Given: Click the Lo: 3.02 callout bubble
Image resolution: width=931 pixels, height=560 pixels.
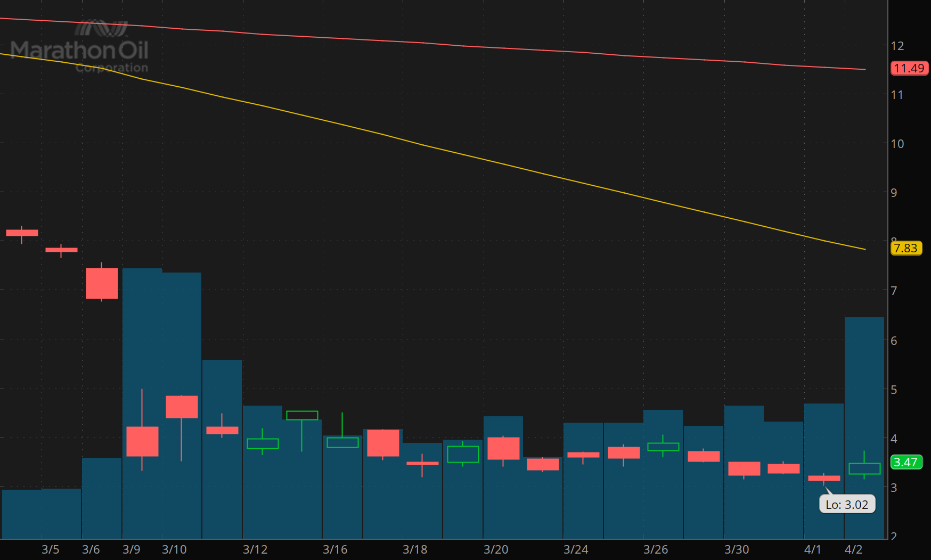Looking at the screenshot, I should [x=847, y=504].
